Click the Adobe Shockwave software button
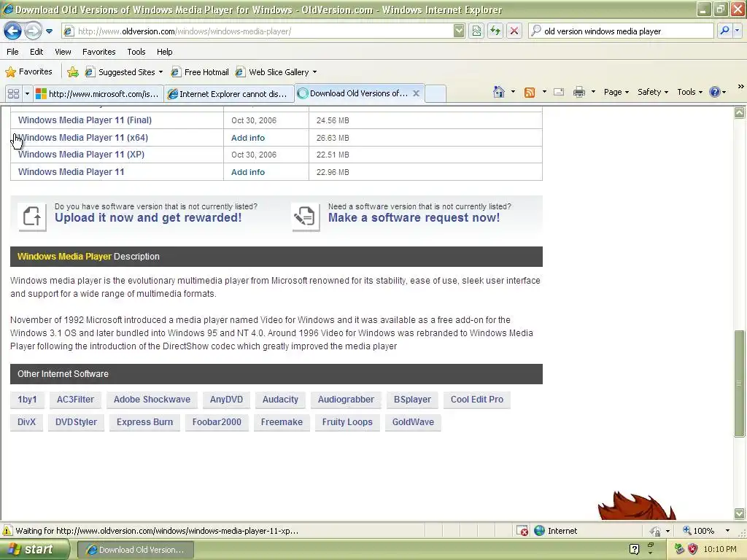747x560 pixels. click(152, 400)
